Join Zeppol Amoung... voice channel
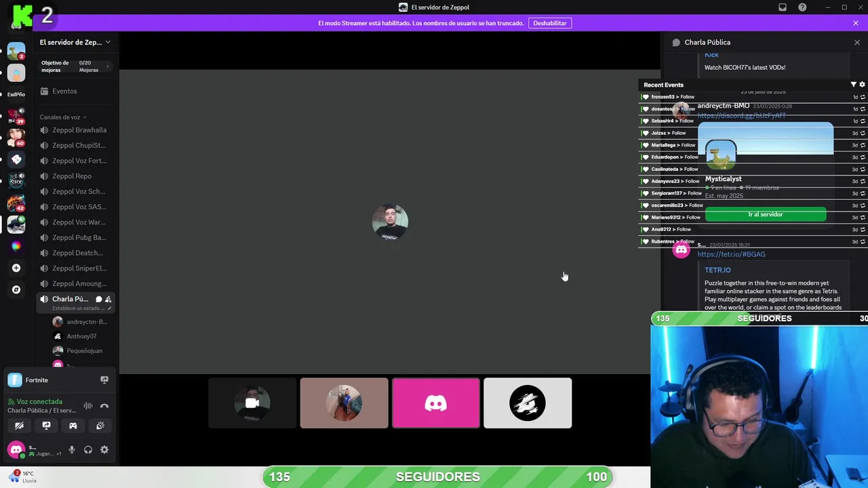 click(76, 283)
